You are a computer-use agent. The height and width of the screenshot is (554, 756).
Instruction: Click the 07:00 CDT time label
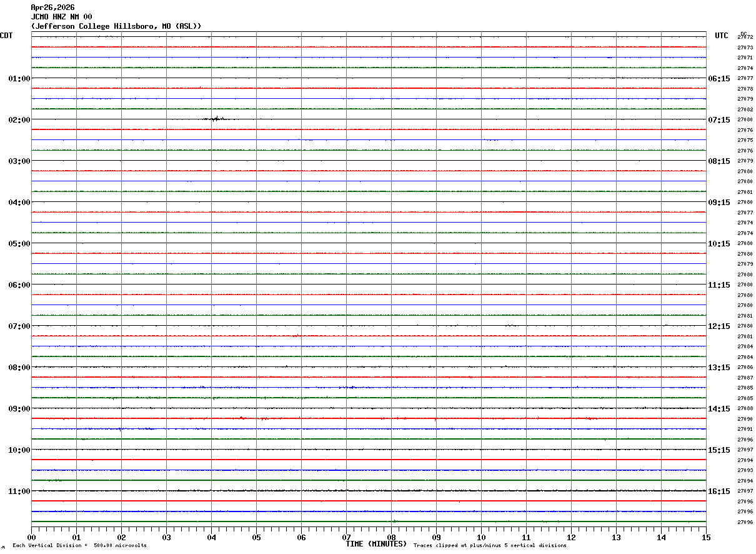tap(19, 326)
